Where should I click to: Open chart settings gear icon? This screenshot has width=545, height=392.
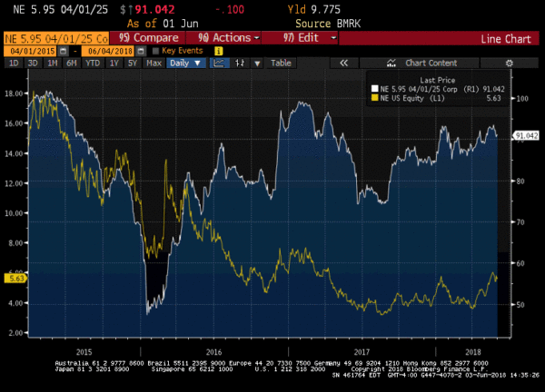tap(510, 64)
